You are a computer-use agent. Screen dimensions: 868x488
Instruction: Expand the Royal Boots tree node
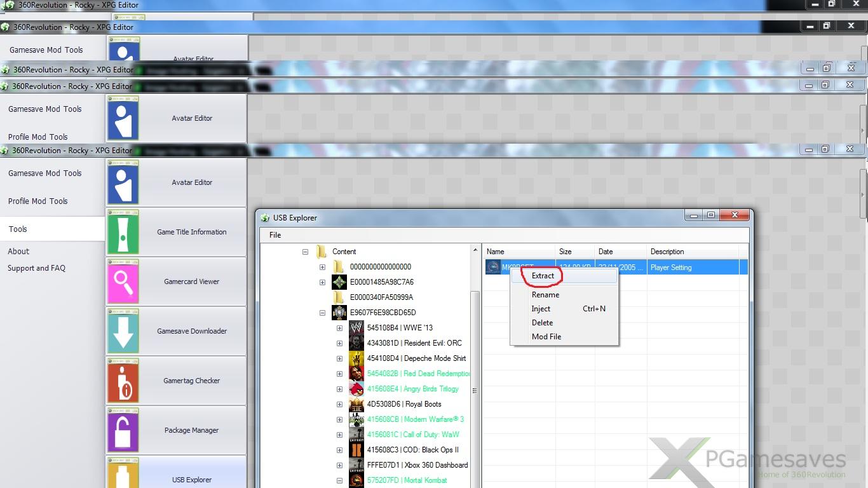click(x=339, y=404)
